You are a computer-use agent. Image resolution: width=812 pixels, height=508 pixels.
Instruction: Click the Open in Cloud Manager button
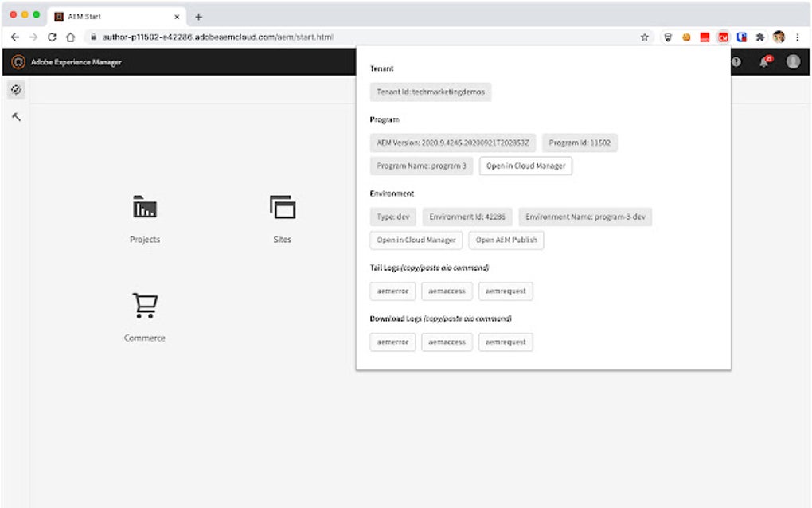point(525,166)
